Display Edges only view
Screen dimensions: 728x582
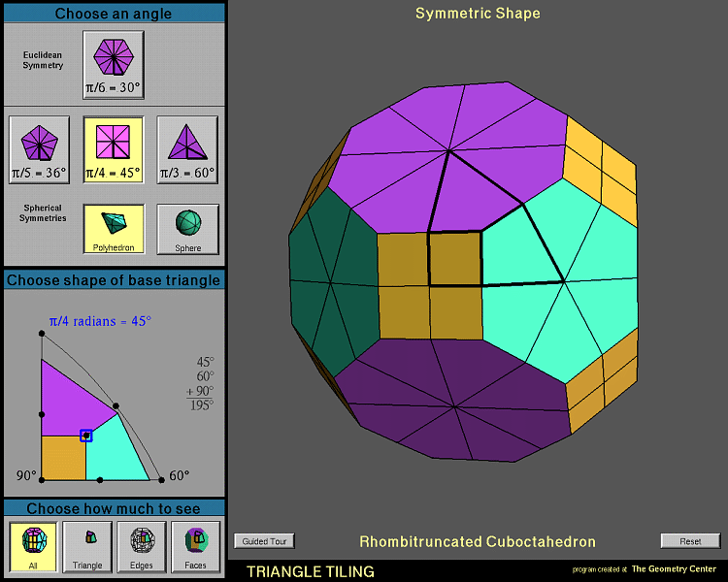tap(142, 547)
